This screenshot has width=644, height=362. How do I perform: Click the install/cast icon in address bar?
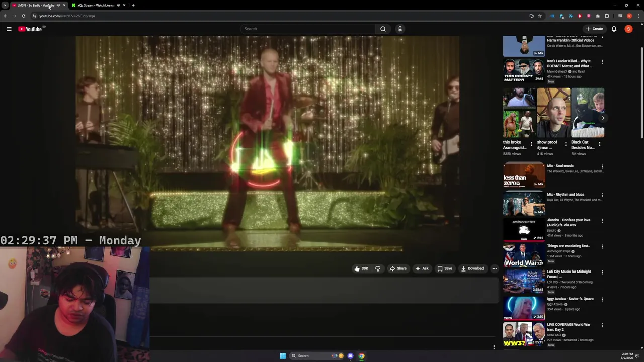coord(531,16)
